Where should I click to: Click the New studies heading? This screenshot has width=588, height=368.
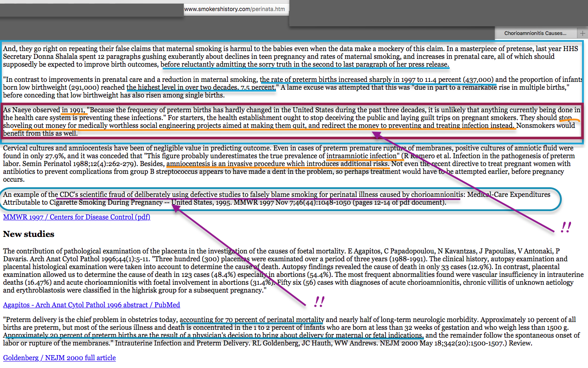pyautogui.click(x=28, y=234)
